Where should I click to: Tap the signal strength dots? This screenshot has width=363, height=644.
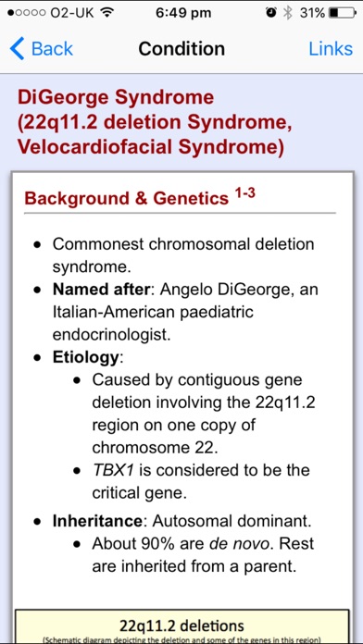[x=27, y=13]
